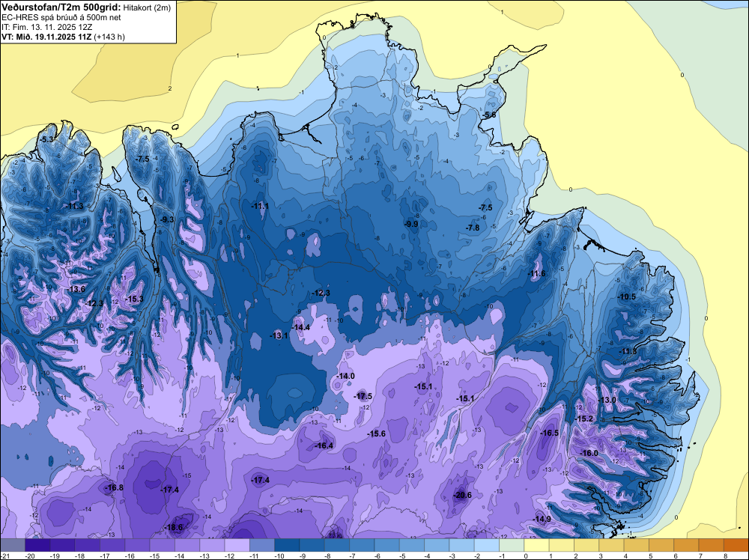Click the -9.9 temperature value
Viewport: 749px width, 560px height.
(x=411, y=224)
